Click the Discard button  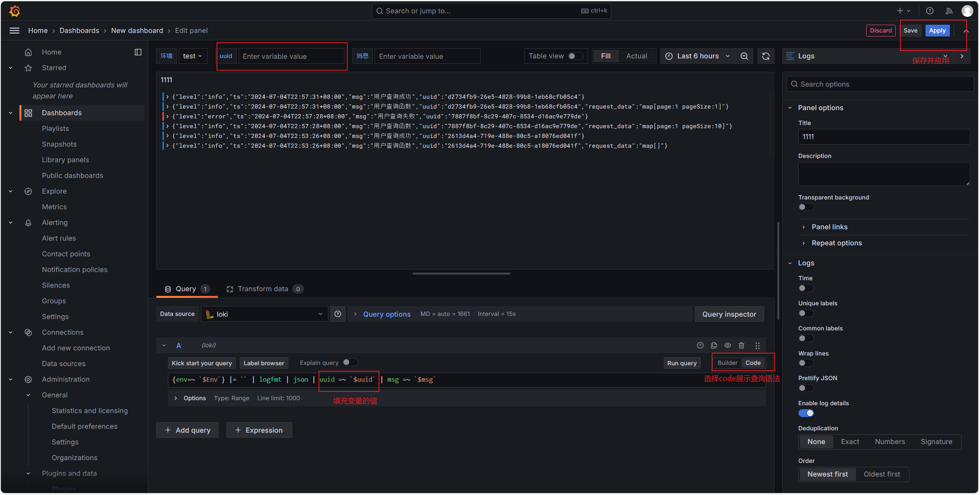[x=881, y=31]
